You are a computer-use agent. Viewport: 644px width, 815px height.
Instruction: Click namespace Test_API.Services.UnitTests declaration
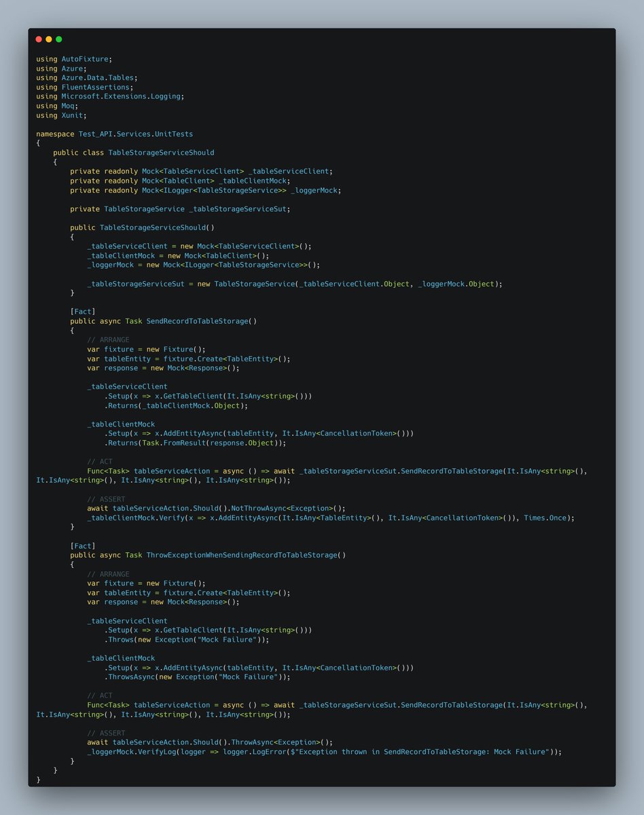click(114, 134)
